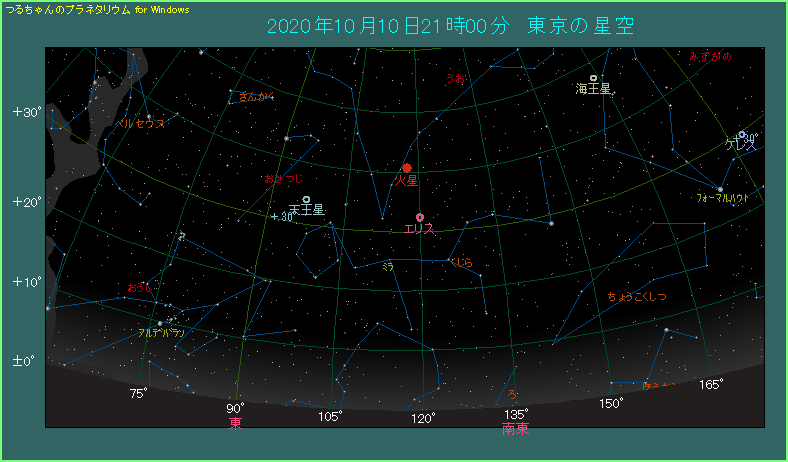Click the date and time title text

click(449, 26)
